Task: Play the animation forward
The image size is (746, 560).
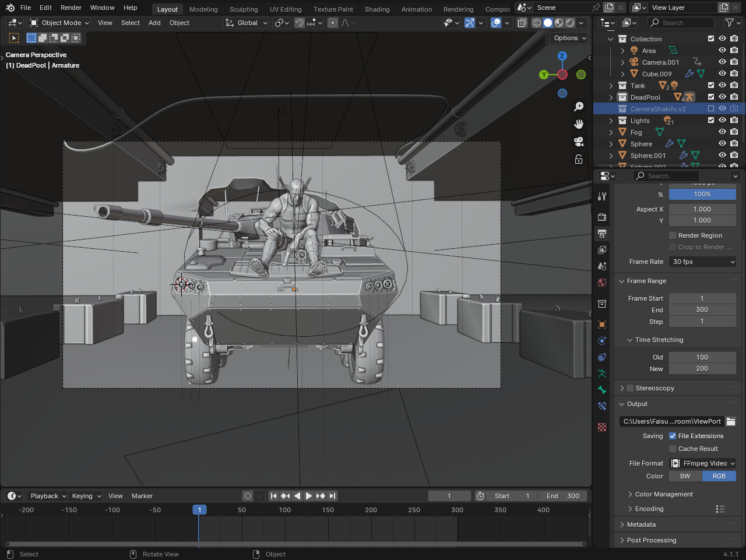Action: coord(309,496)
